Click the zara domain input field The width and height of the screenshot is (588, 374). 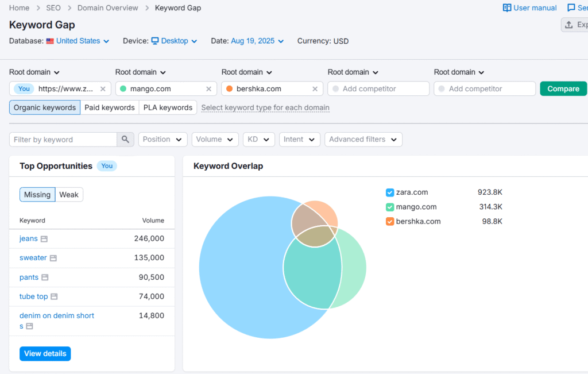coord(60,89)
